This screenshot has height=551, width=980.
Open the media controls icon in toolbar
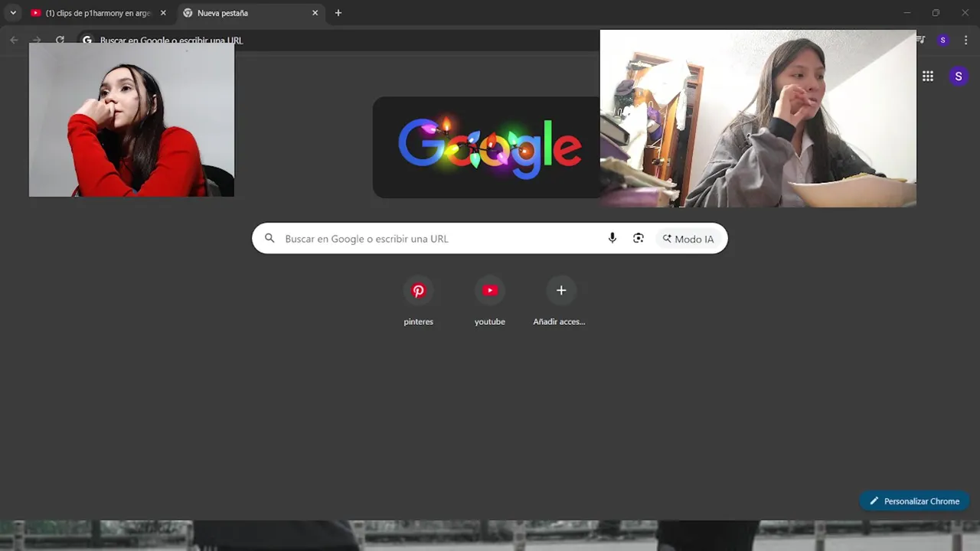(921, 40)
